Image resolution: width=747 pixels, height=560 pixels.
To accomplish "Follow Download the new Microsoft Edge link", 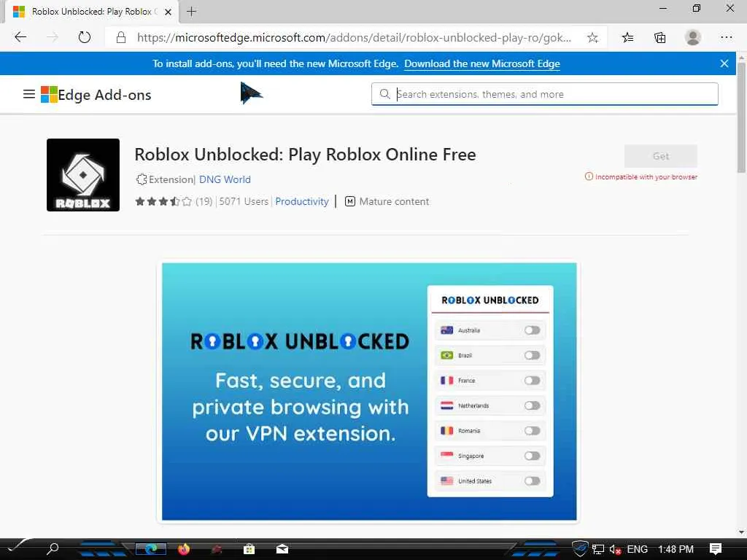I will pyautogui.click(x=482, y=64).
